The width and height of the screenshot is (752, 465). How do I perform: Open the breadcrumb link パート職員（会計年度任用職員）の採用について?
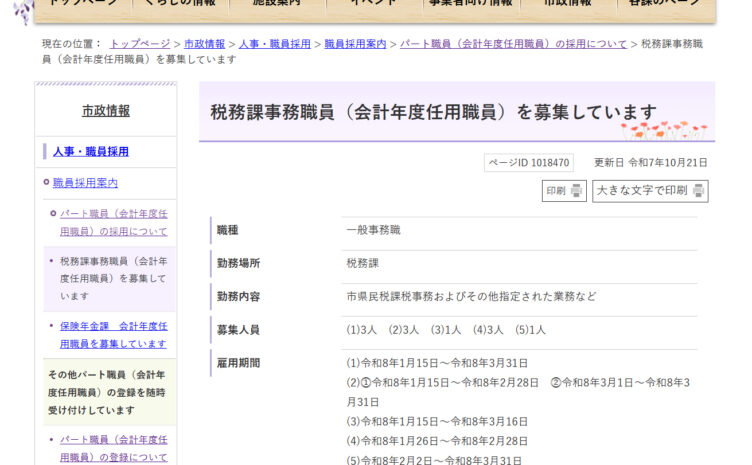[x=513, y=44]
